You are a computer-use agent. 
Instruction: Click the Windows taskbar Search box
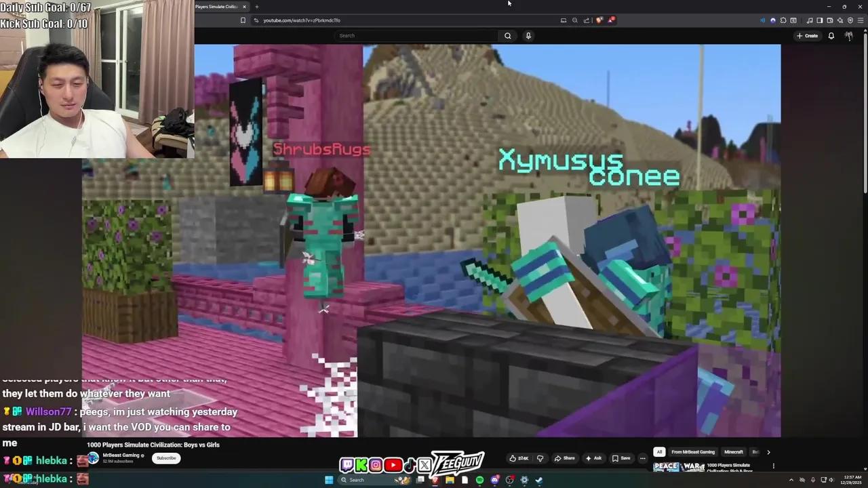[x=374, y=480]
